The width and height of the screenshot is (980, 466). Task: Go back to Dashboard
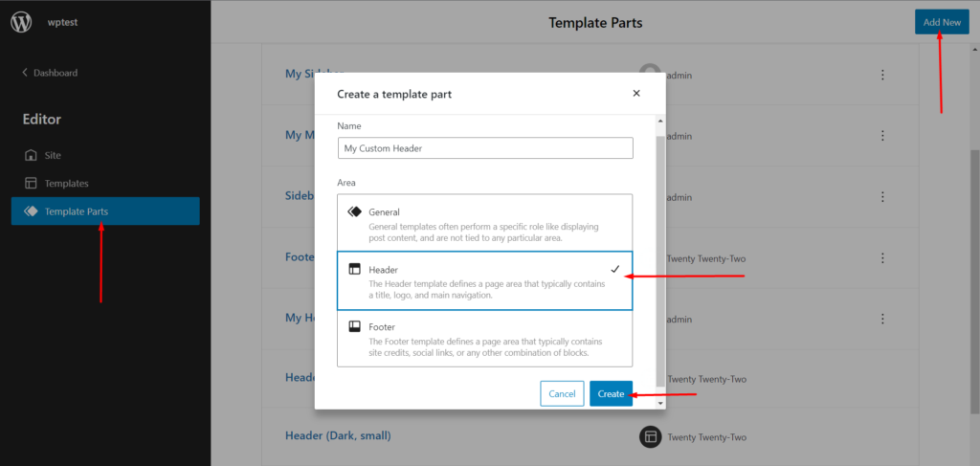50,73
